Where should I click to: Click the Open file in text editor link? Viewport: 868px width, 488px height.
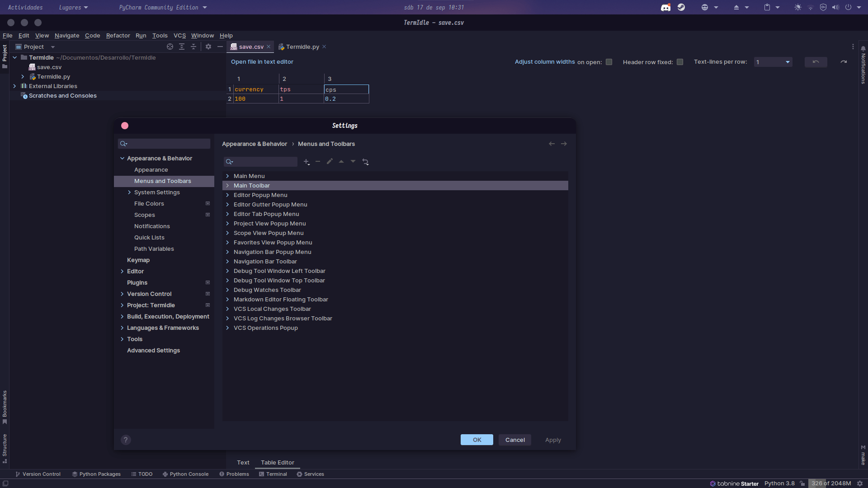[262, 62]
